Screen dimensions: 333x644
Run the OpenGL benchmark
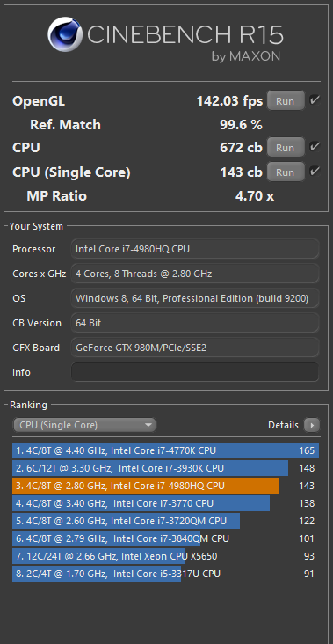point(285,101)
